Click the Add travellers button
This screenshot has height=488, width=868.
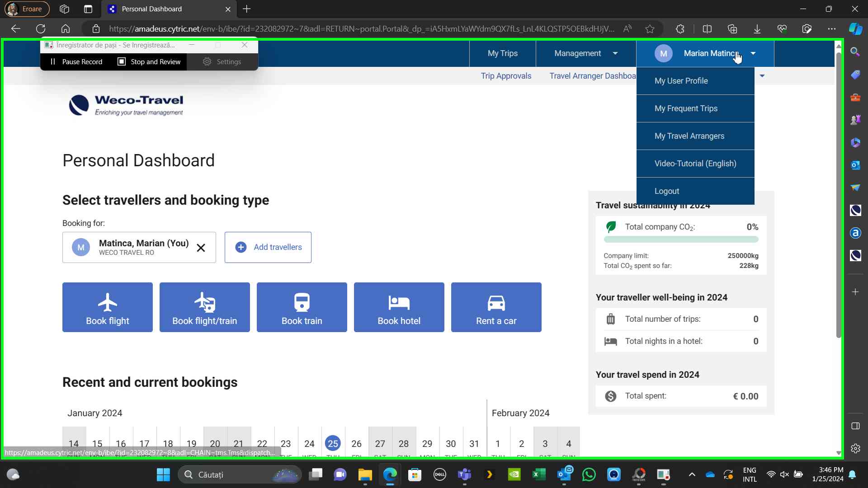(x=268, y=247)
